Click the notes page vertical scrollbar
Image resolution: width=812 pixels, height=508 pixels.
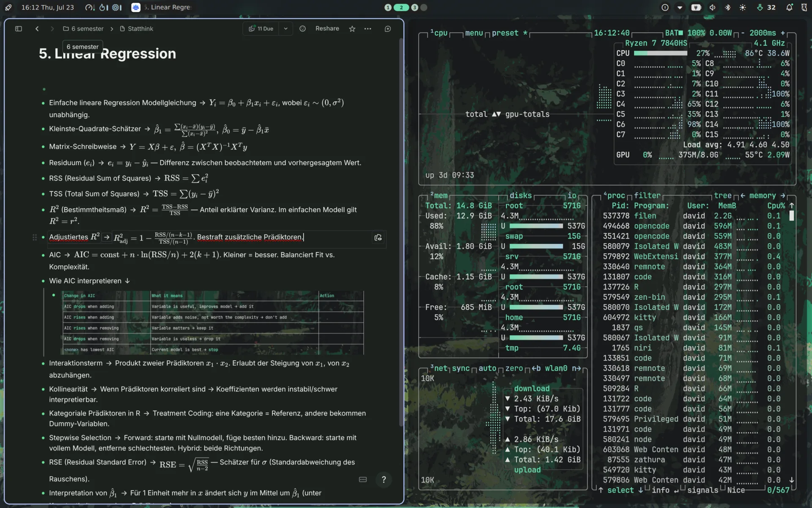point(401,232)
